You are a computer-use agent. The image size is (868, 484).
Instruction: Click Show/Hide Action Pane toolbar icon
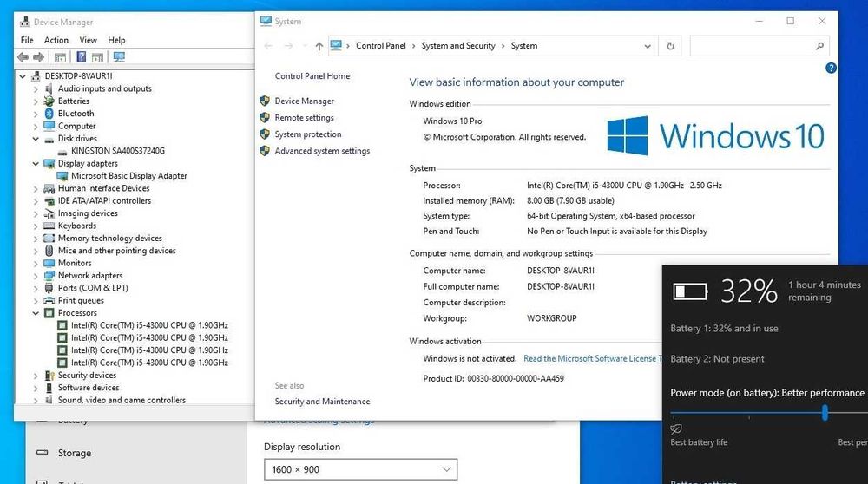point(97,57)
